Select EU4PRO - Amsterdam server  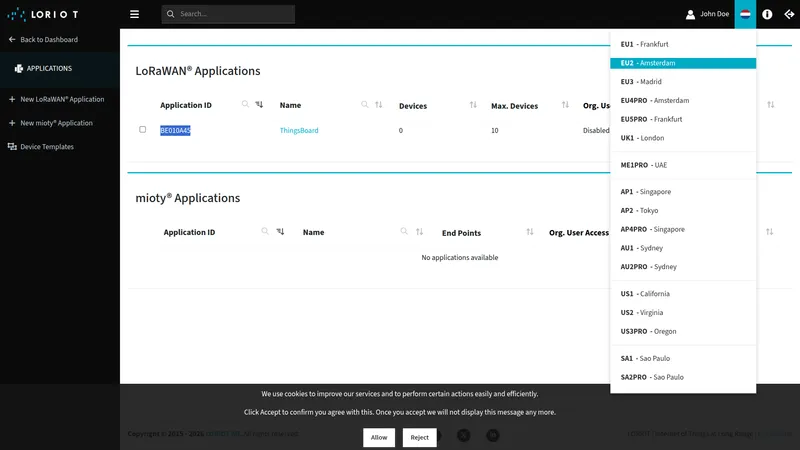click(x=683, y=101)
